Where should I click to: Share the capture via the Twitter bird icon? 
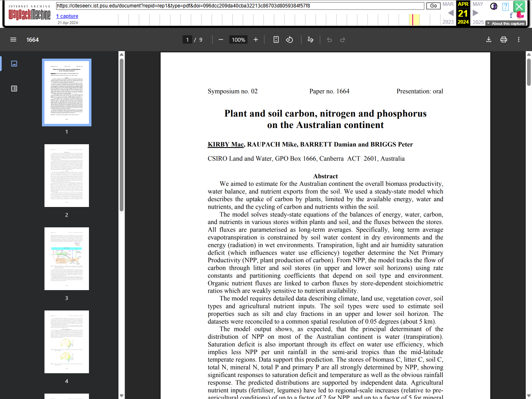pyautogui.click(x=520, y=15)
